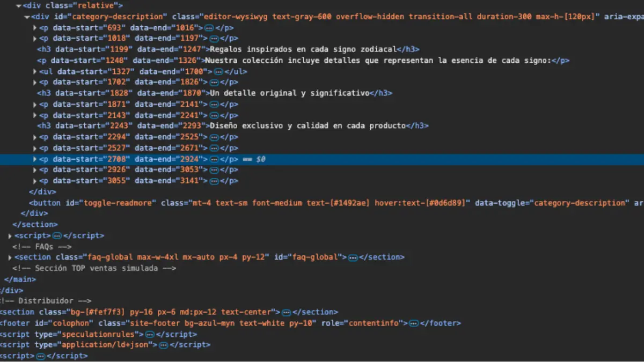Expand p node with data-start 1871

(35, 104)
